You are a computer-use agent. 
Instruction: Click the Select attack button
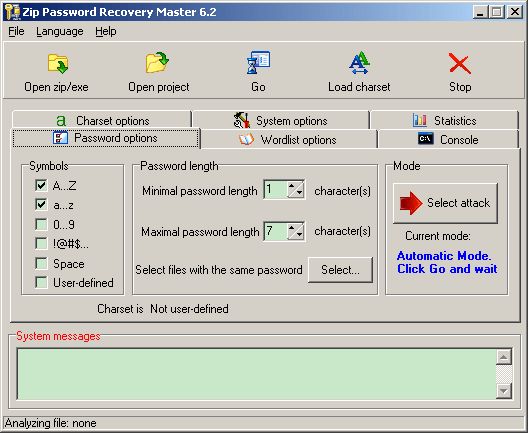(445, 203)
